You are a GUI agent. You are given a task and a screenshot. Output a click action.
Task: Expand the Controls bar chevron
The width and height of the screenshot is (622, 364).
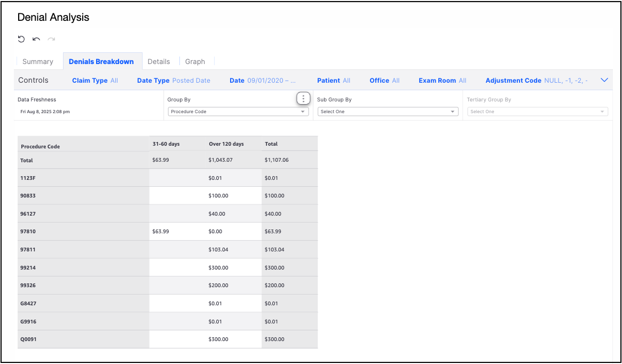click(x=604, y=80)
